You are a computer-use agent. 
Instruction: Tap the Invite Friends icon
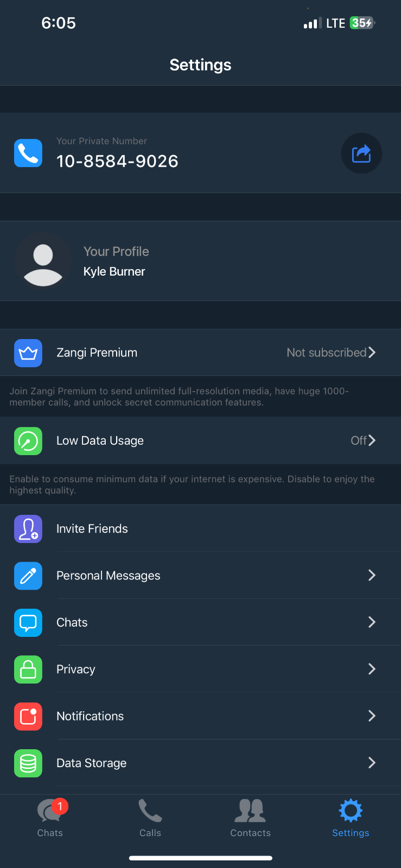[x=28, y=529]
